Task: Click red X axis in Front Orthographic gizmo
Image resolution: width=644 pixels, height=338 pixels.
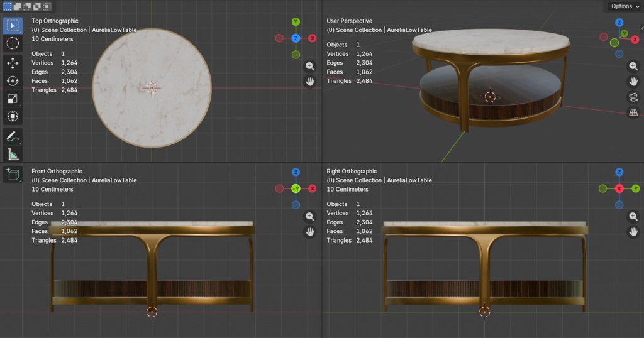Action: pos(312,188)
